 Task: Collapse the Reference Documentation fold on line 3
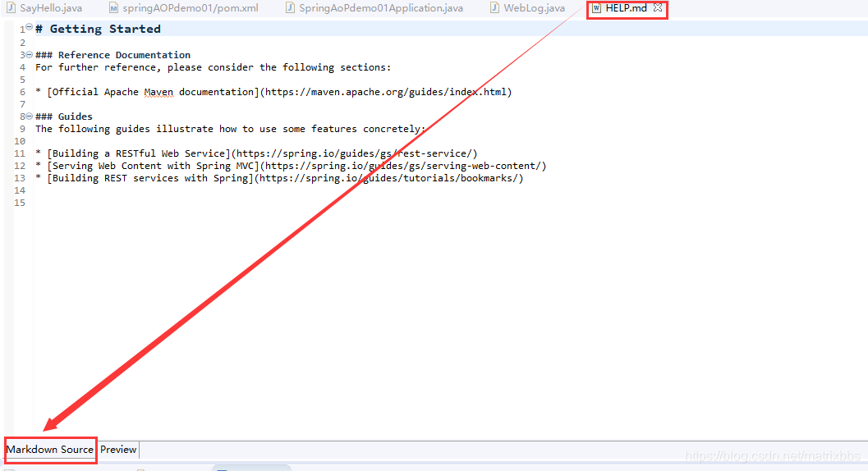[x=30, y=55]
